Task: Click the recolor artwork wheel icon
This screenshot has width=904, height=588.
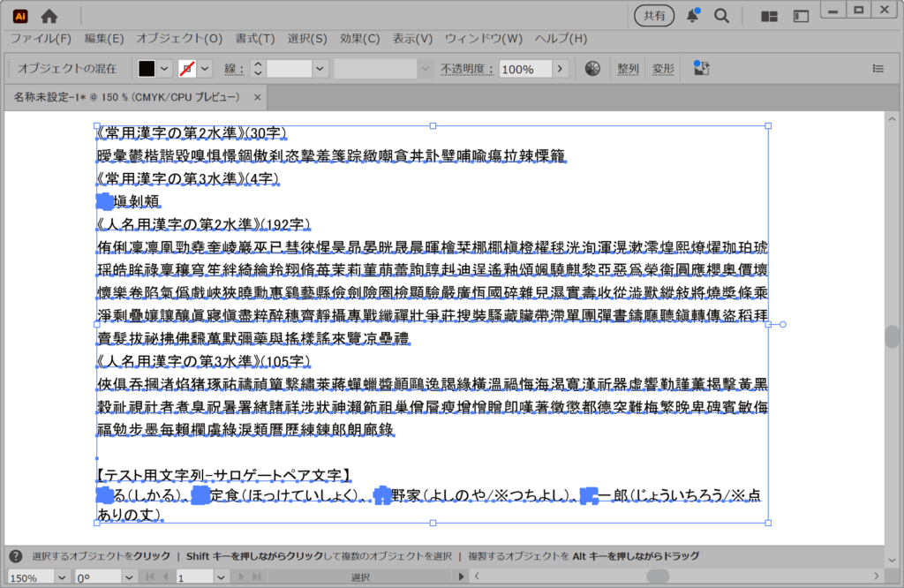Action: point(592,69)
